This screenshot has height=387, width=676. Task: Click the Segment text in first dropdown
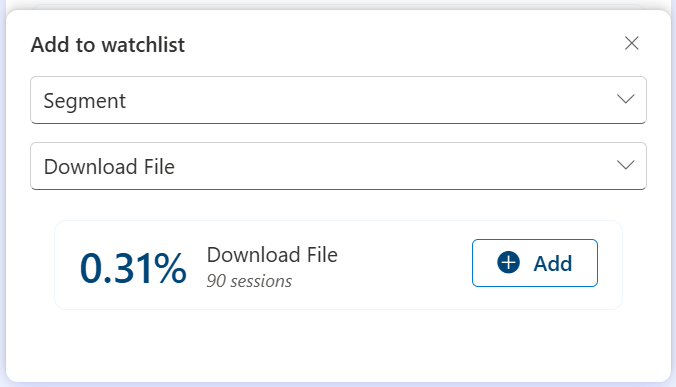pyautogui.click(x=84, y=101)
